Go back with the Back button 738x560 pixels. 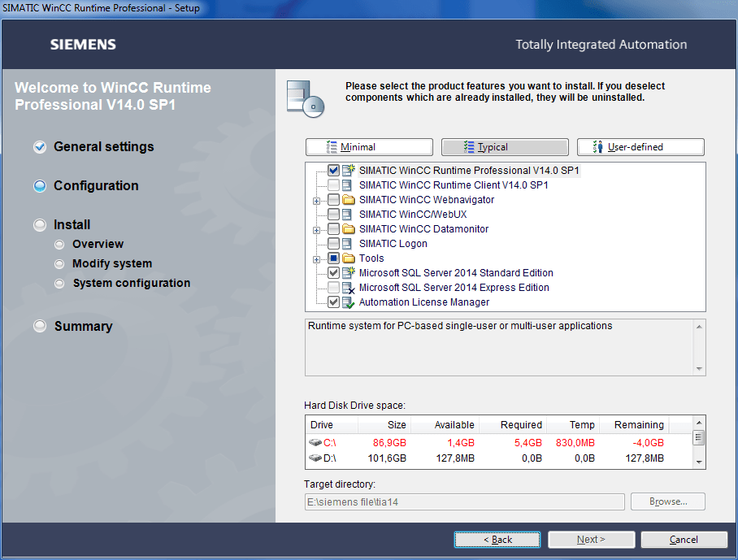pyautogui.click(x=497, y=540)
